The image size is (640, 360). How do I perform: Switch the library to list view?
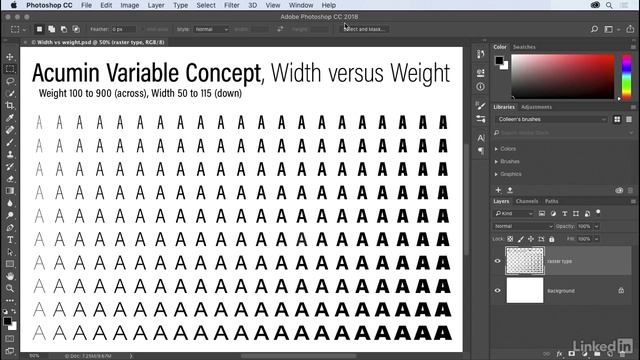click(629, 119)
